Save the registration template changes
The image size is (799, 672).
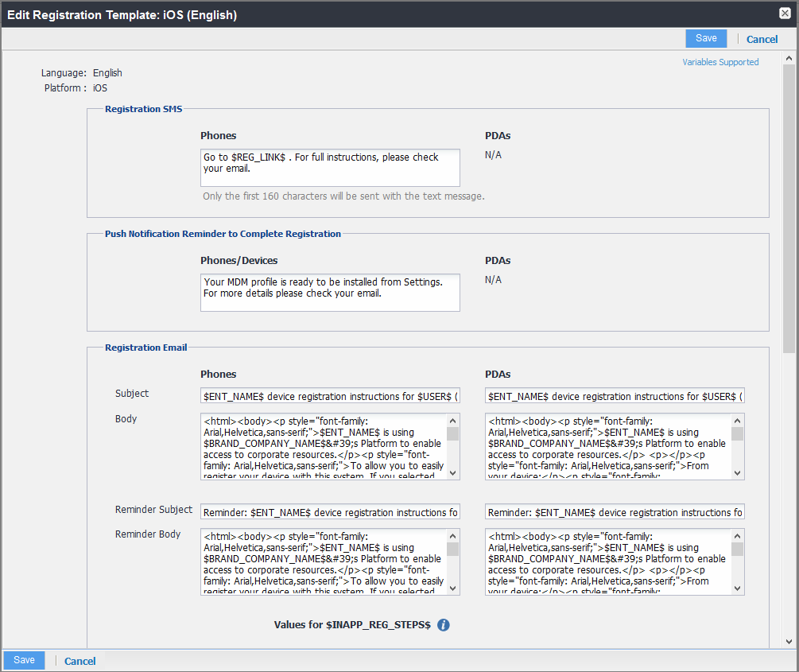point(706,37)
